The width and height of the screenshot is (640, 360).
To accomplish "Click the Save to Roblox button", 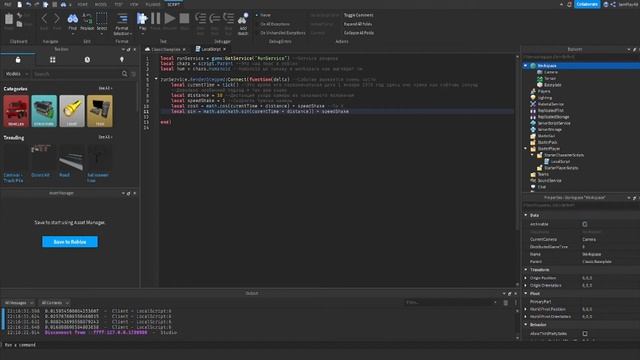I will click(x=70, y=242).
